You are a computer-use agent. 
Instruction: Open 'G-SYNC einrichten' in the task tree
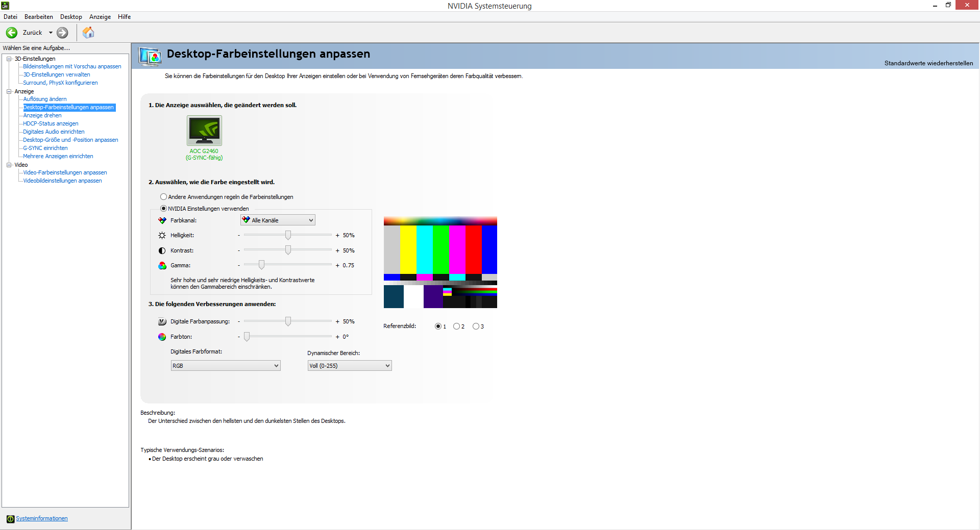(x=45, y=148)
